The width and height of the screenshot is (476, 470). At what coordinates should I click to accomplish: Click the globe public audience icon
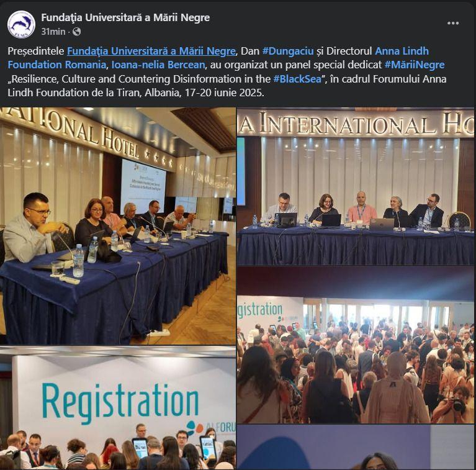(77, 32)
